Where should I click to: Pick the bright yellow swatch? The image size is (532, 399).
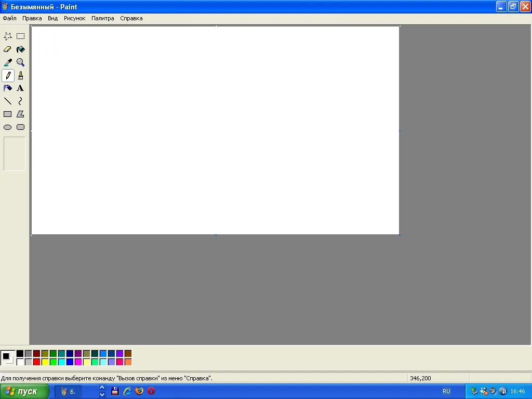pyautogui.click(x=45, y=362)
